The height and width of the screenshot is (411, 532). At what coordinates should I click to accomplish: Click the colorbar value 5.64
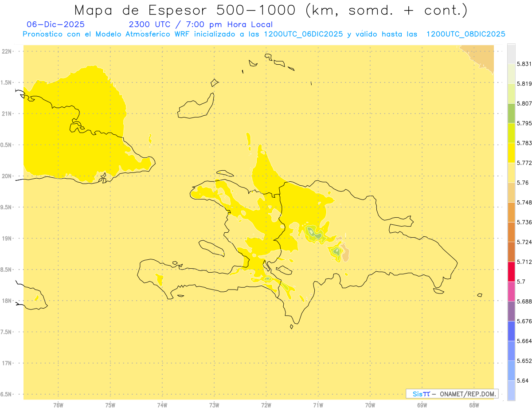coord(523,381)
